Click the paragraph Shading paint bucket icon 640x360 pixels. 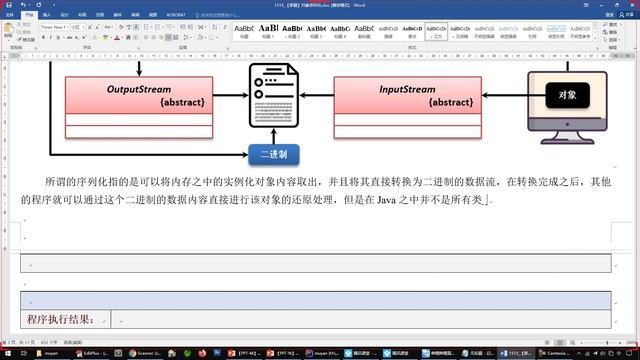pos(200,38)
